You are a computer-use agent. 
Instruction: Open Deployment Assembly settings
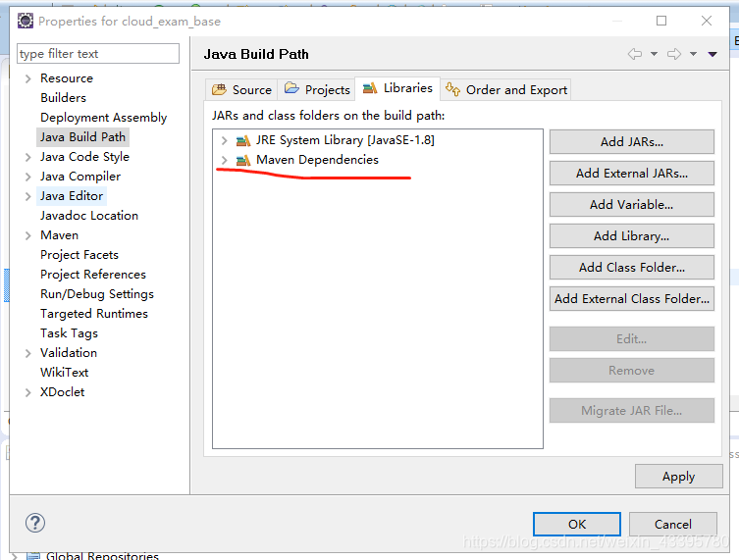pos(104,118)
